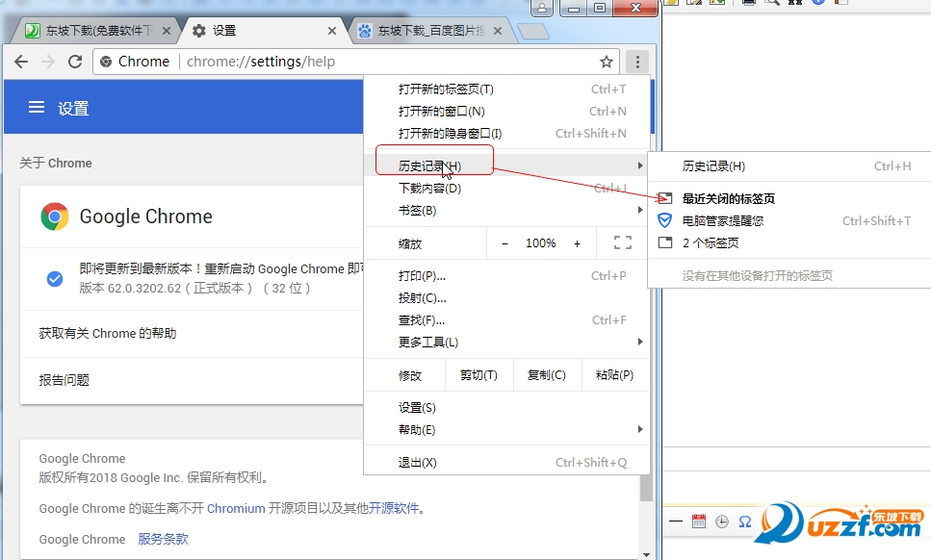Click the blue update checkmark icon

(x=55, y=278)
